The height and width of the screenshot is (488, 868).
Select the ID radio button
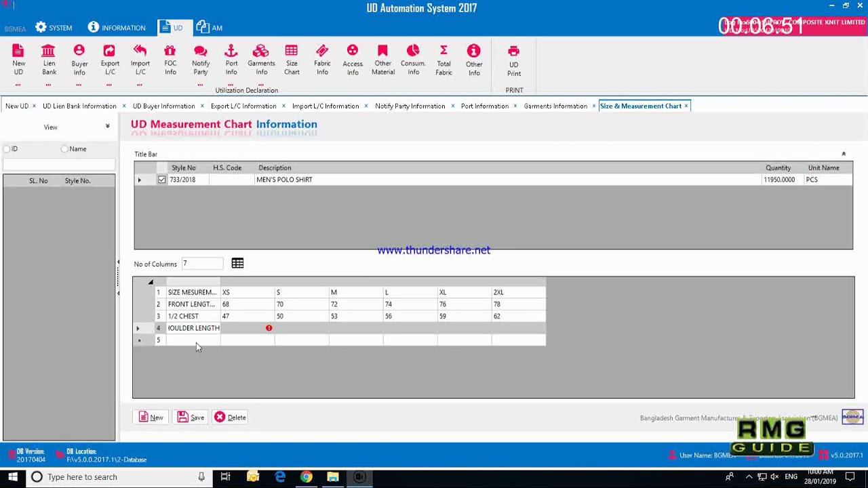7,149
